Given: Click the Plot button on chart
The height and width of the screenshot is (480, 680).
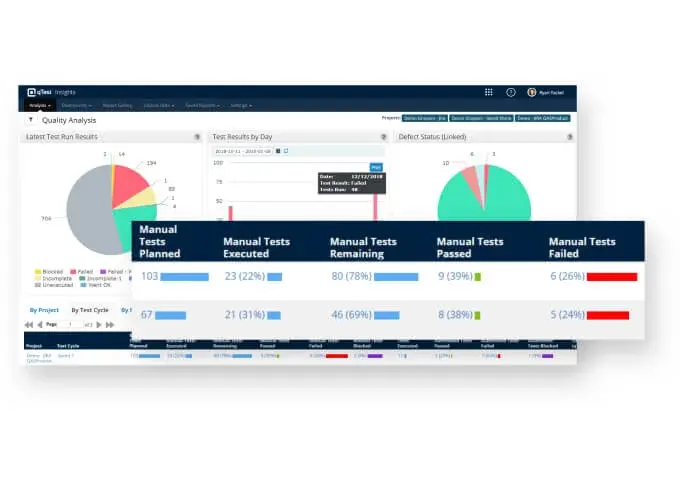Looking at the screenshot, I should click(x=376, y=167).
